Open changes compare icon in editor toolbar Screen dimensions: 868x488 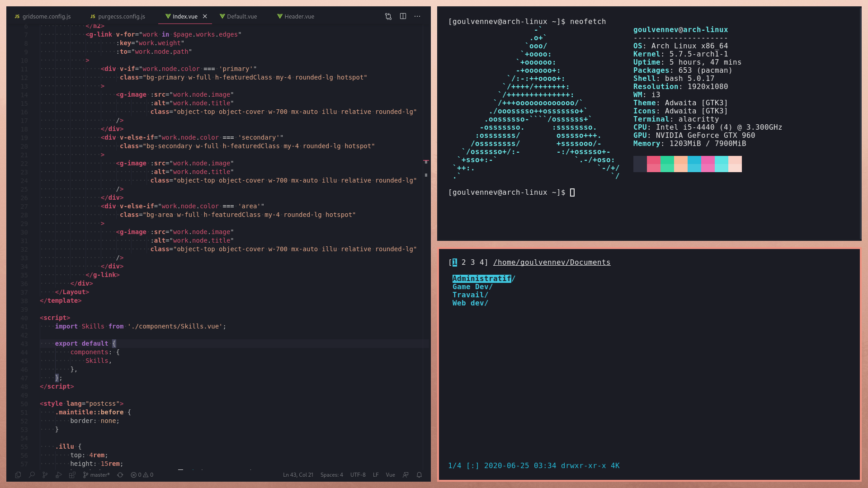(x=388, y=16)
